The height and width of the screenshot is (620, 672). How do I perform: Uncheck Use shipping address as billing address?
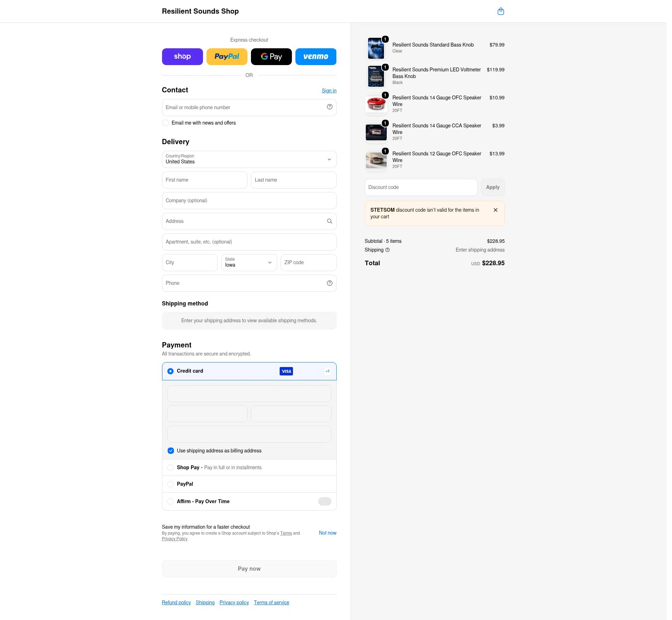point(170,451)
